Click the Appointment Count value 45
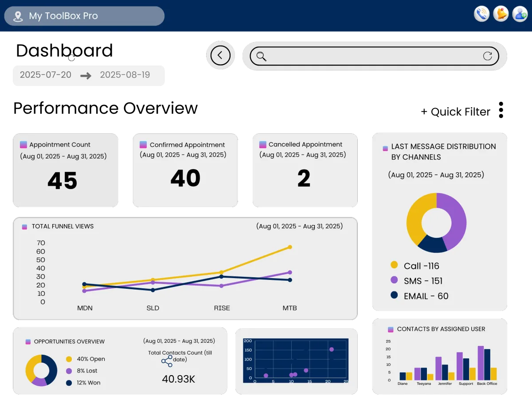The width and height of the screenshot is (532, 407). pyautogui.click(x=63, y=181)
